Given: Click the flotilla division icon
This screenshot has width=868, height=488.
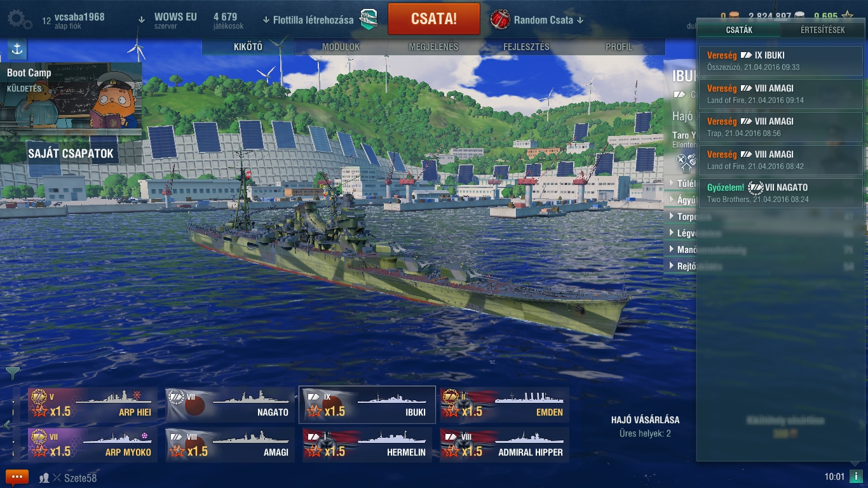Looking at the screenshot, I should point(369,20).
